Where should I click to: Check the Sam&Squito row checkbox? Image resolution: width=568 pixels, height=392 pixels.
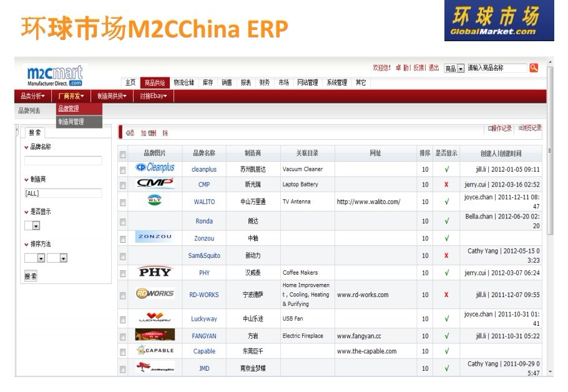tap(123, 257)
